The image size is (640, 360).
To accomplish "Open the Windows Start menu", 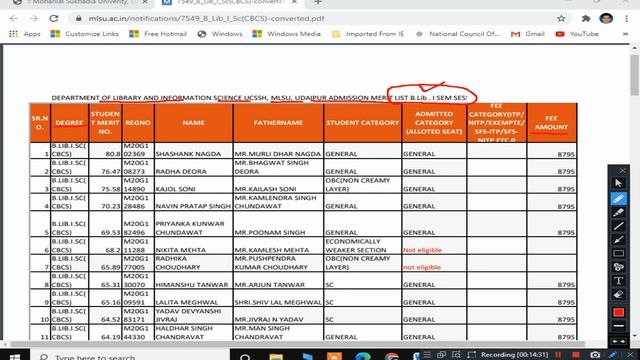I will pyautogui.click(x=15, y=357).
